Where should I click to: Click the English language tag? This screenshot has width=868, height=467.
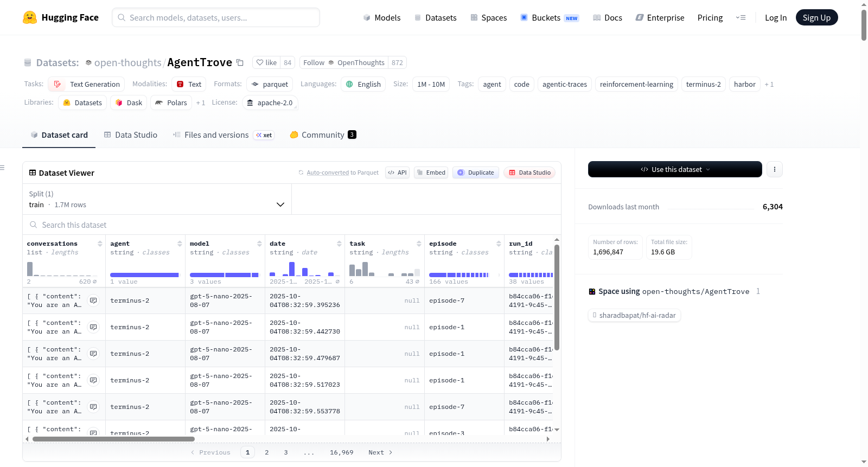click(363, 84)
